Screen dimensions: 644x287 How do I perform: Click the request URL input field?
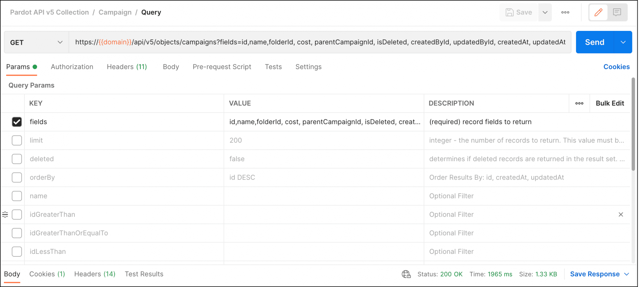(x=320, y=42)
